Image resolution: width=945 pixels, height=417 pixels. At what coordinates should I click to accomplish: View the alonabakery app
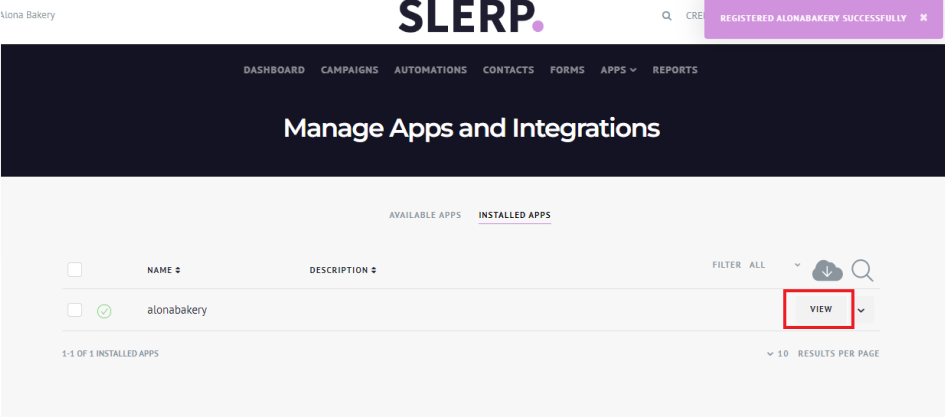tap(821, 310)
